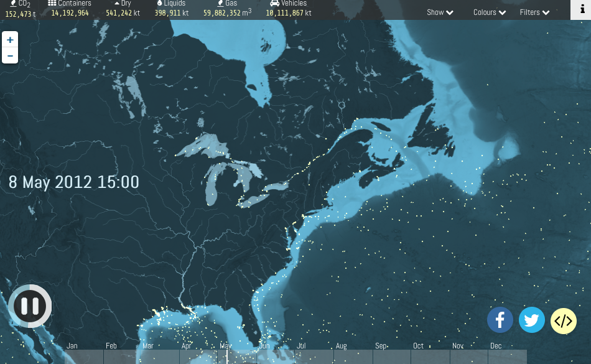
Task: Share the map on Twitter
Action: click(532, 320)
